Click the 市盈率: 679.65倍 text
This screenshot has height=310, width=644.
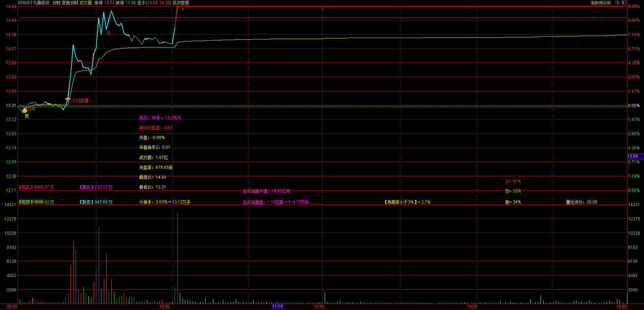(x=156, y=167)
